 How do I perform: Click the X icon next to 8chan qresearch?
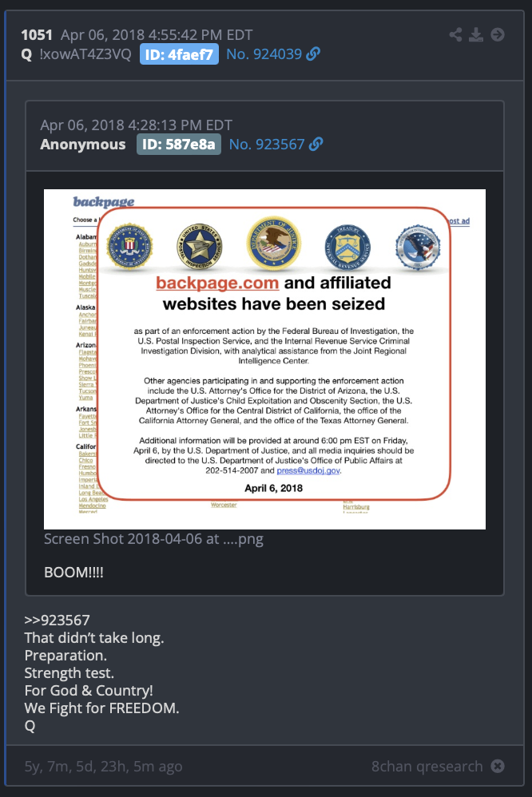coord(498,766)
